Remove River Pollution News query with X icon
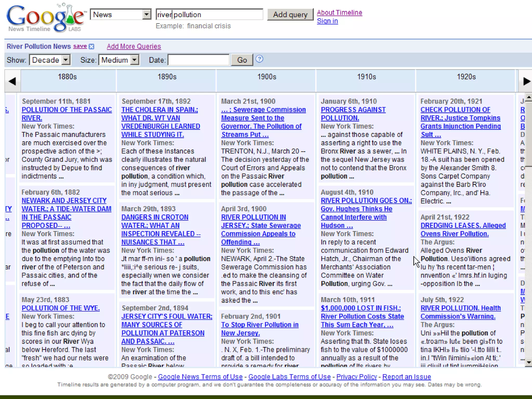Screen dimensions: 532x399 (x=91, y=46)
